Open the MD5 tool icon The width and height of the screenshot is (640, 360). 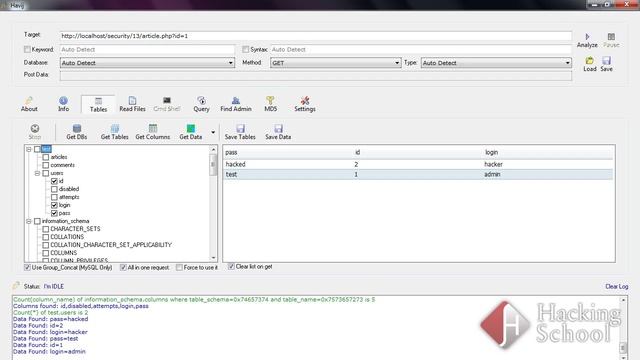coord(270,100)
